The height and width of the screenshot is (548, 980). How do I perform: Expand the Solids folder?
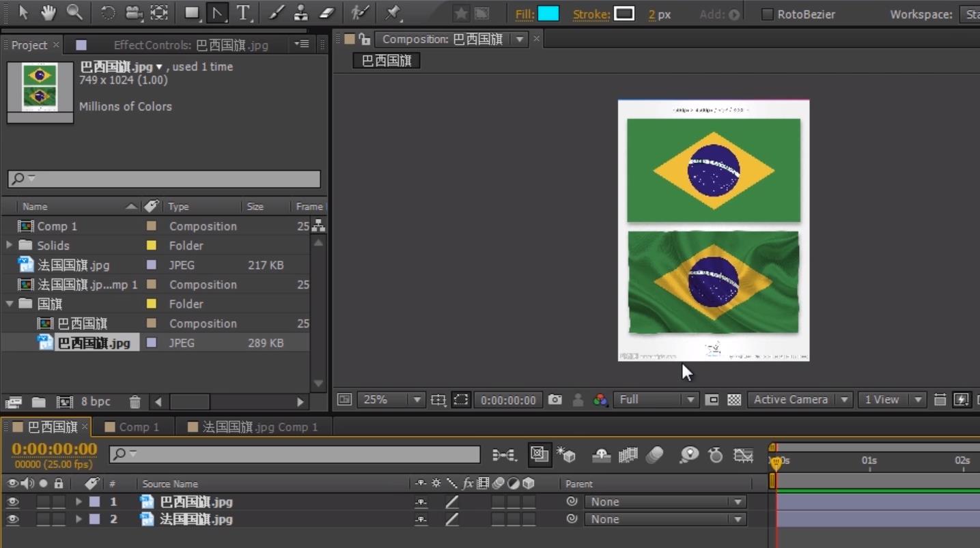coord(9,245)
